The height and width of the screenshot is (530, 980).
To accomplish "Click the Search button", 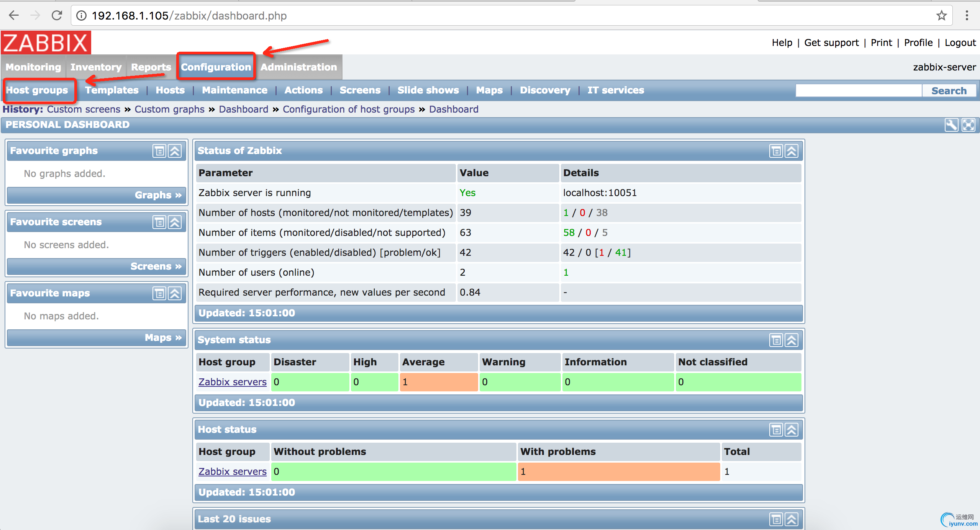I will [x=949, y=91].
